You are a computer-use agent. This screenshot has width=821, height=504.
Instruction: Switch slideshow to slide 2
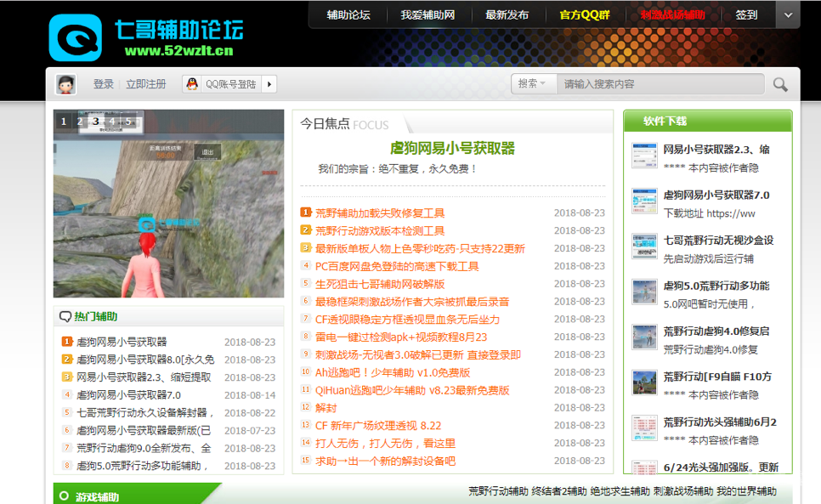[x=80, y=122]
